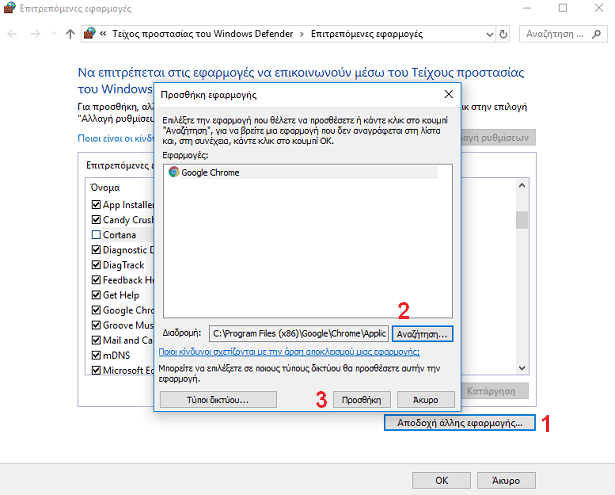
Task: Open the risks of unblocking an app link
Action: coord(289,352)
